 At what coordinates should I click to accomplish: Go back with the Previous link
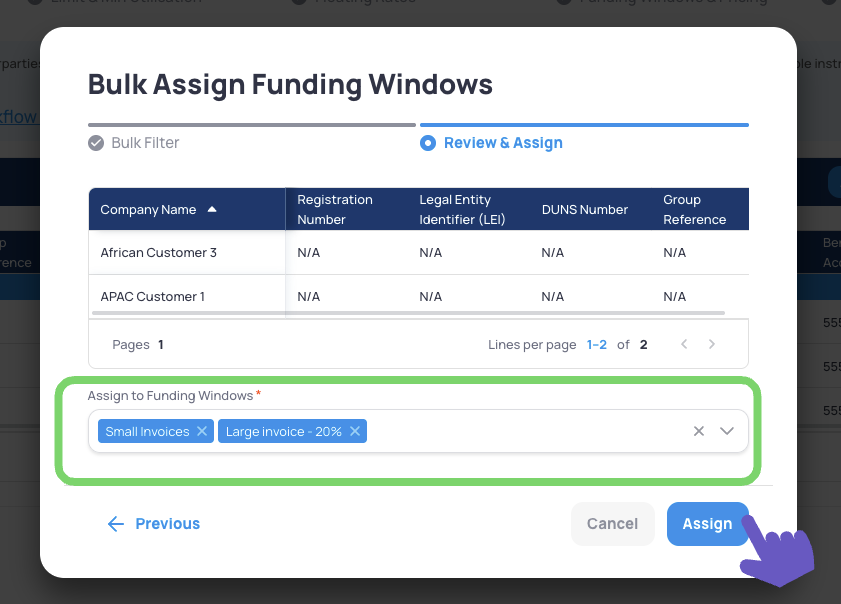154,524
